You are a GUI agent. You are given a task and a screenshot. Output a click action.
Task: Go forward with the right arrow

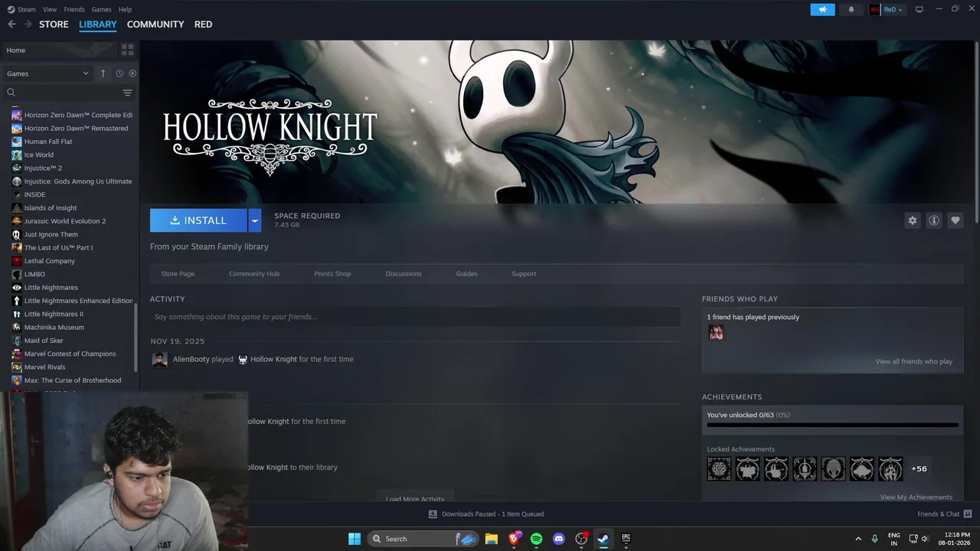click(28, 24)
